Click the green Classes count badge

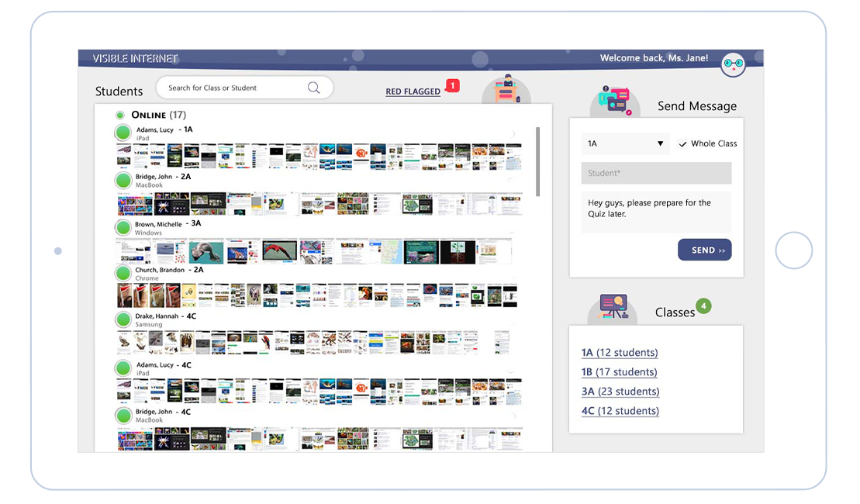pos(703,306)
